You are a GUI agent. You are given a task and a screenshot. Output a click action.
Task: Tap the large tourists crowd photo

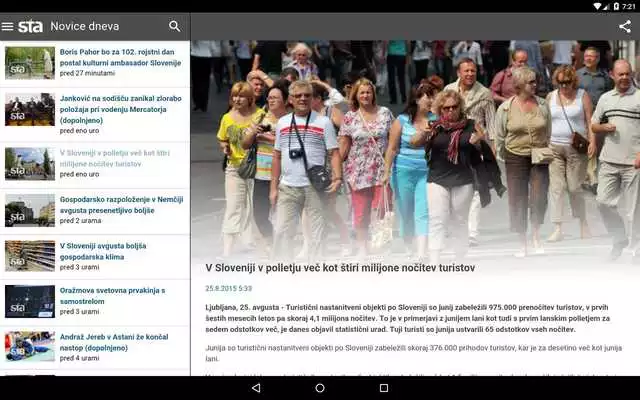click(x=415, y=149)
